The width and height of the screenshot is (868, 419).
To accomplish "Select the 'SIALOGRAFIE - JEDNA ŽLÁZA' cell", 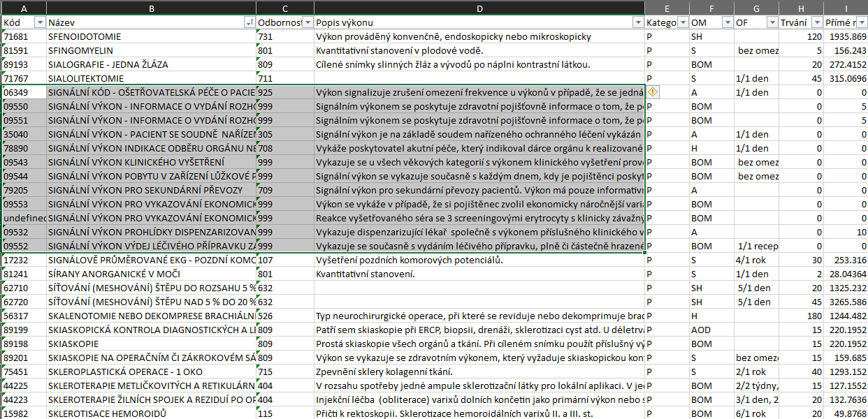I will click(152, 64).
